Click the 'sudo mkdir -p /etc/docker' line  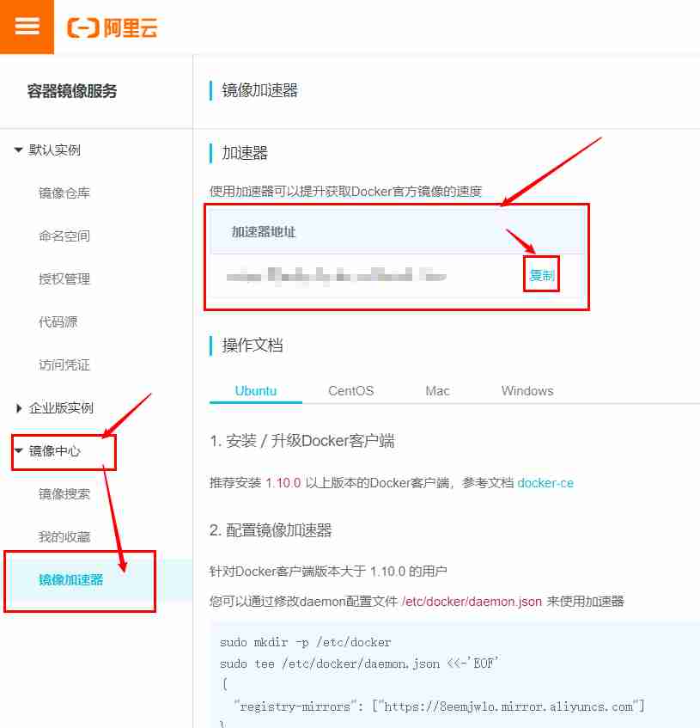pos(305,643)
